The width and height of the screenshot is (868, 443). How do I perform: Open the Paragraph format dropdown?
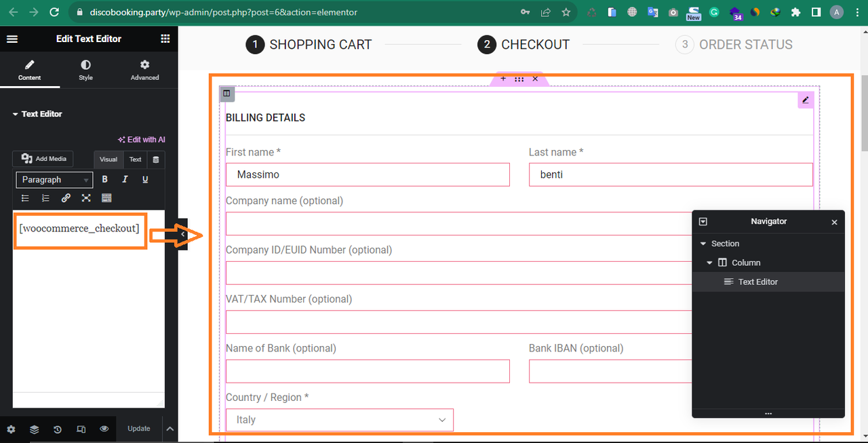pos(54,180)
